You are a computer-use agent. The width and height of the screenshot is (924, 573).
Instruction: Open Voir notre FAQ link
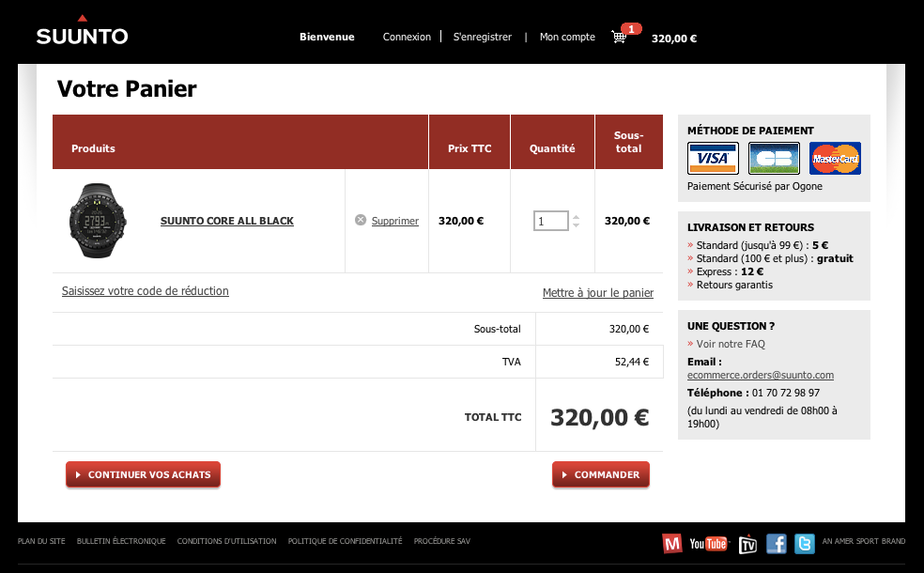(731, 344)
